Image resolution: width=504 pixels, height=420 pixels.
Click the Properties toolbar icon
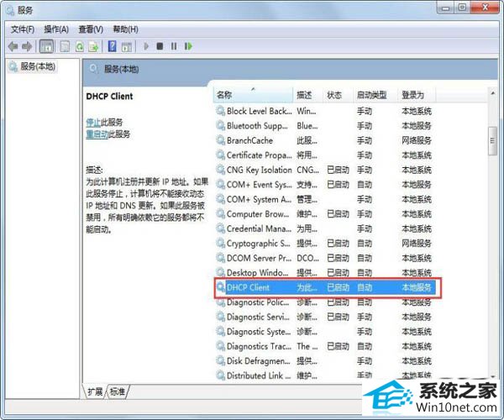pos(65,46)
